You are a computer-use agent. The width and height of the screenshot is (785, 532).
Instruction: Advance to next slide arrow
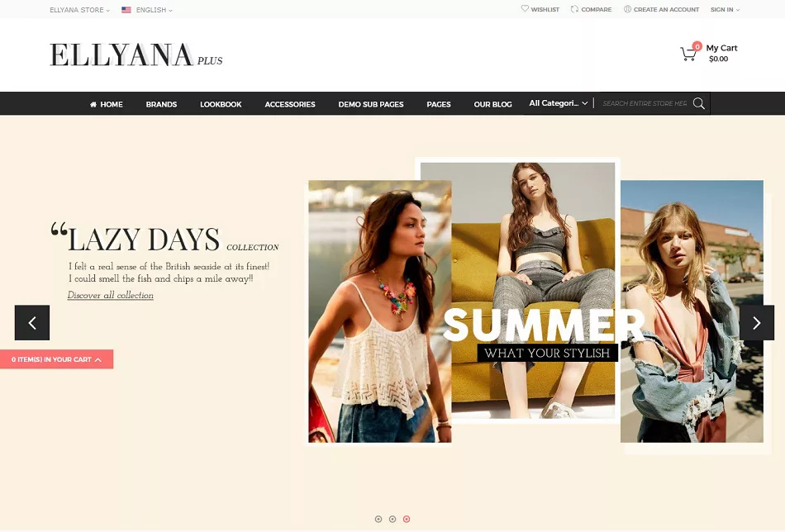coord(757,323)
